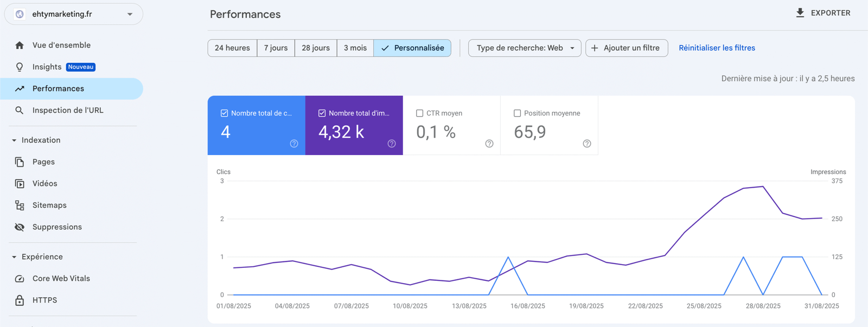The width and height of the screenshot is (868, 327).
Task: Click the impressions peak on the chart
Action: coord(763,187)
